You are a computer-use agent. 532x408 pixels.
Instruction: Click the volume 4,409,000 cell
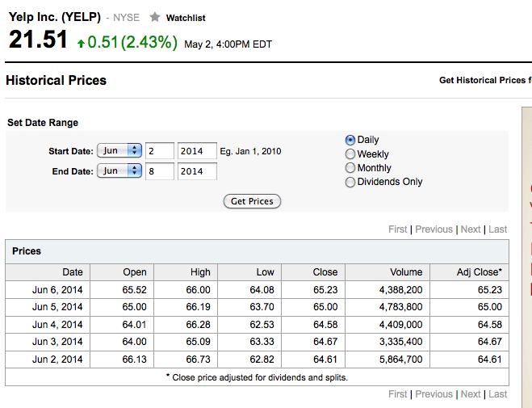tap(387, 325)
